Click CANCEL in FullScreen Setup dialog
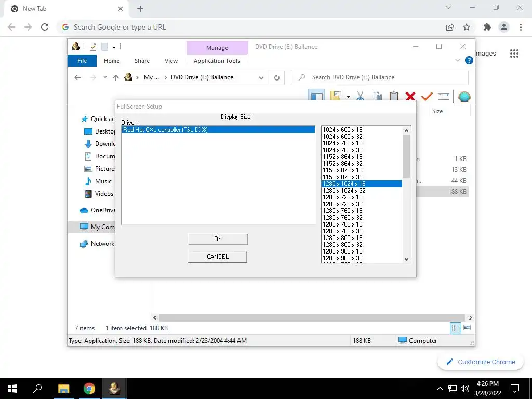Screen dimensions: 532x399 pos(218,257)
